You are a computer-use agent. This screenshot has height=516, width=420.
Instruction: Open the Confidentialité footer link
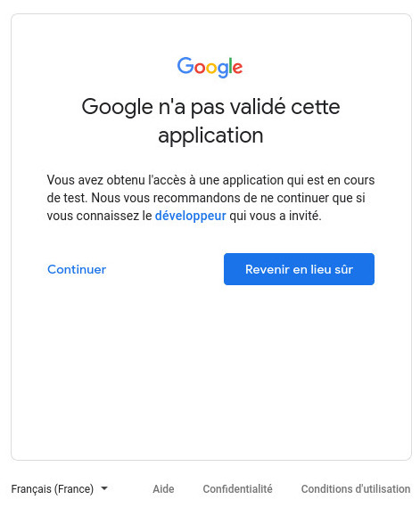point(238,488)
